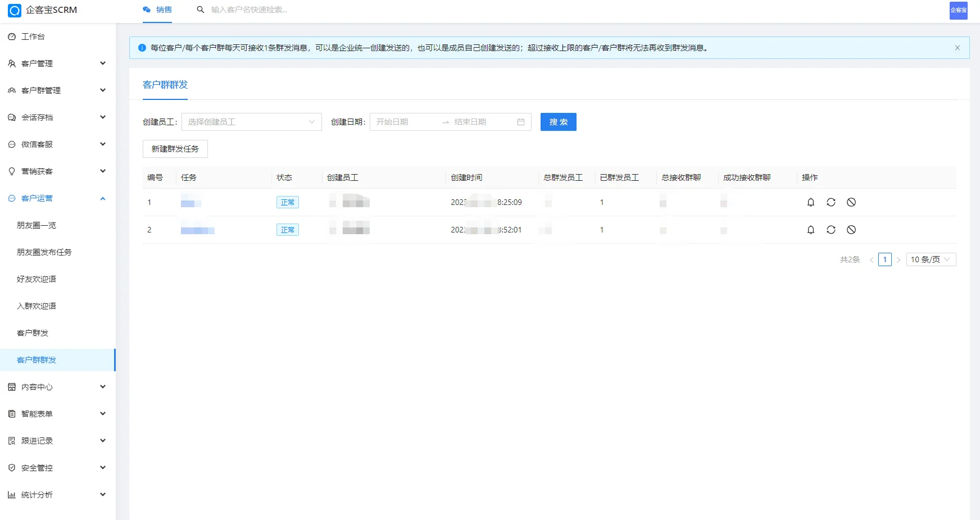Click the bell remind icon in row 1
This screenshot has height=520, width=980.
click(x=811, y=202)
